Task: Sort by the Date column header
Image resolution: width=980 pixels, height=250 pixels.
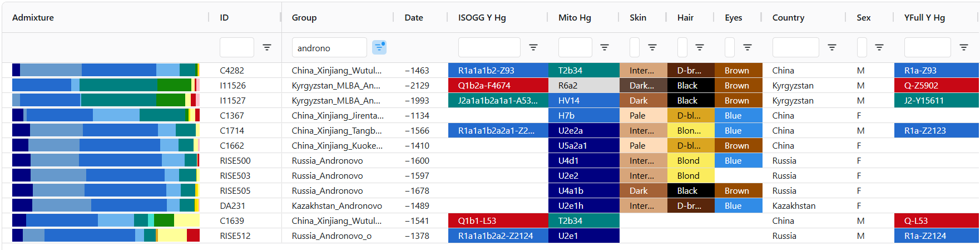Action: tap(414, 18)
